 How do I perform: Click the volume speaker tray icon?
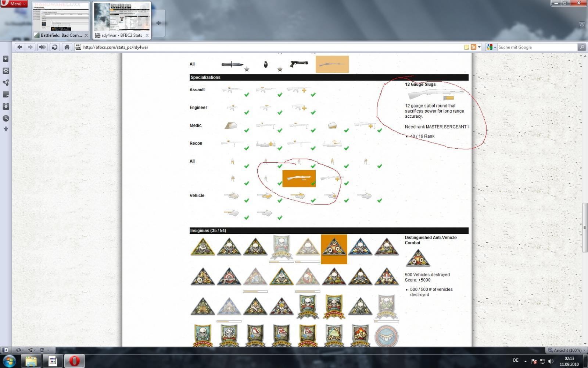click(551, 361)
